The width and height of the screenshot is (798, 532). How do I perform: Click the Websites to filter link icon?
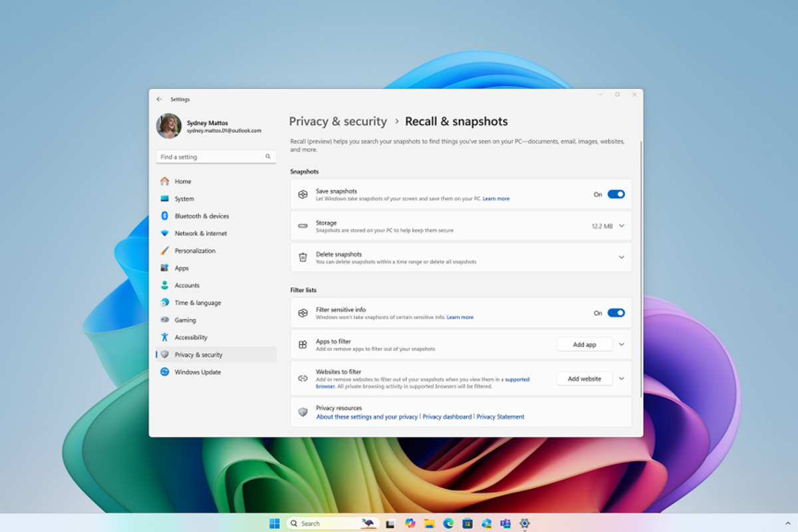tap(303, 378)
